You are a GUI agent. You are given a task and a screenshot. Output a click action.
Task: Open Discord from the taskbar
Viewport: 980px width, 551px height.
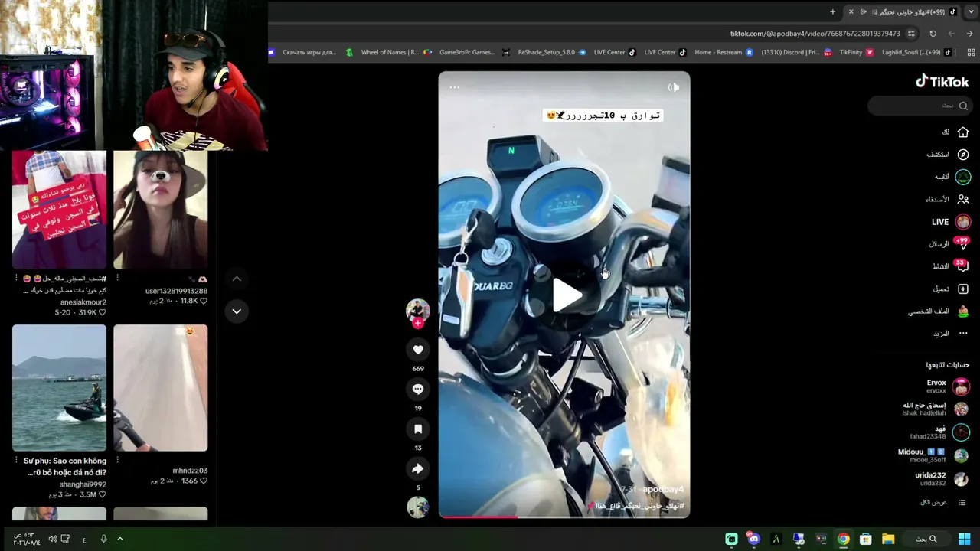(754, 539)
